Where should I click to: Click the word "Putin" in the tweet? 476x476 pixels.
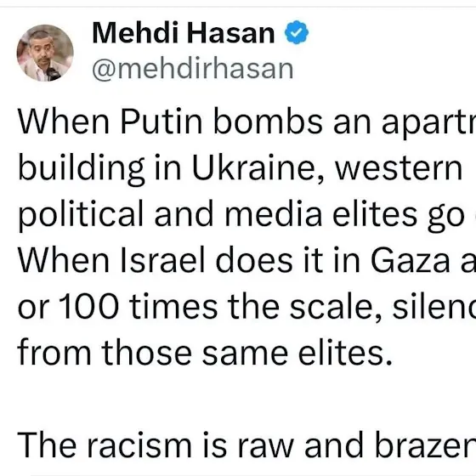[161, 122]
